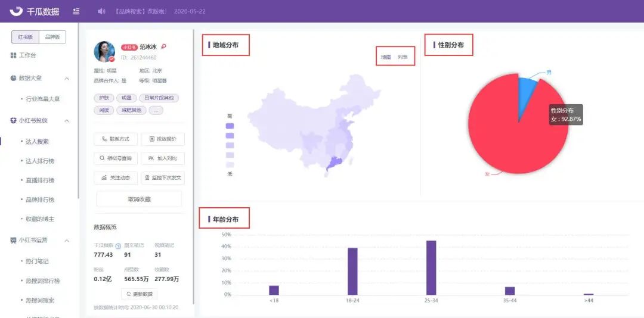This screenshot has width=644, height=318.
Task: Click the 千瓜数据 logo icon
Action: (17, 11)
